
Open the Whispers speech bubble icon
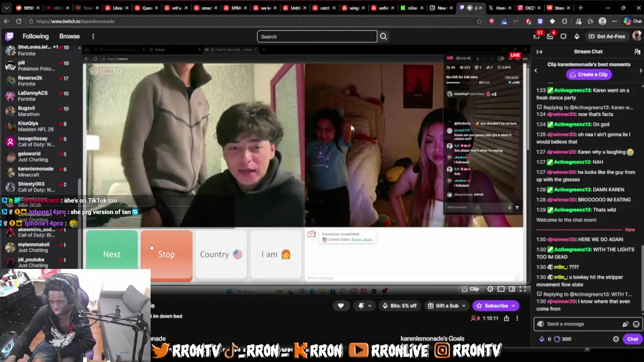[x=563, y=36]
